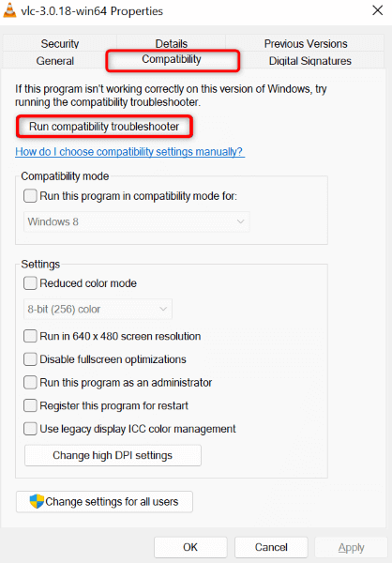Click the shield icon on Change settings button
This screenshot has height=563, width=392.
[x=37, y=501]
